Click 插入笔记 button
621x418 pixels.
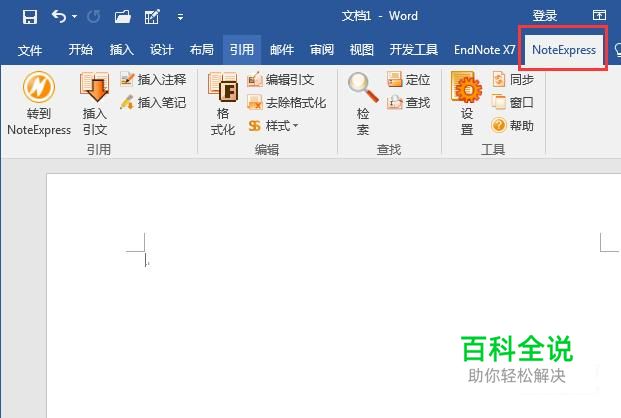[x=153, y=103]
